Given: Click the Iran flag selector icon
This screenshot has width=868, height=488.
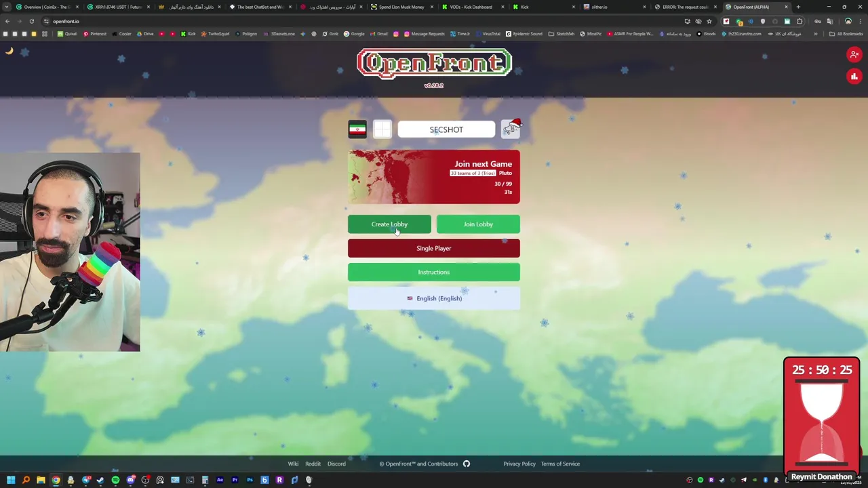Looking at the screenshot, I should tap(357, 129).
